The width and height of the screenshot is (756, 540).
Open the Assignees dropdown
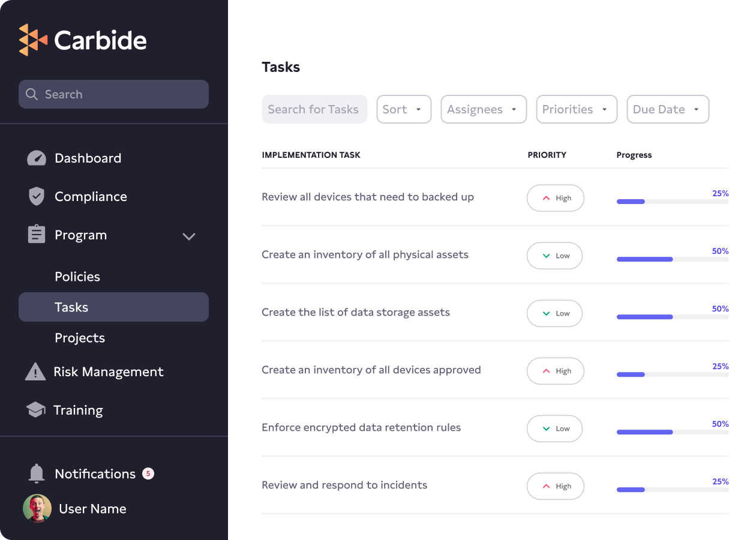point(484,109)
